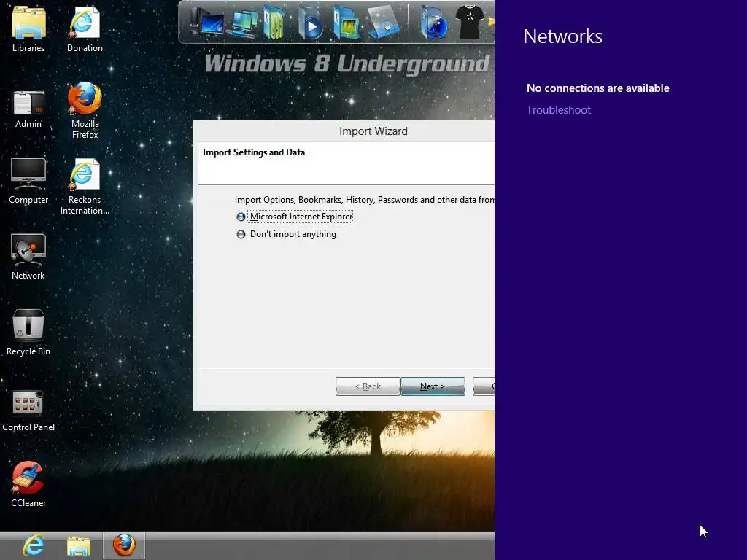Click the glass folder dock icon
747x560 pixels.
point(384,22)
